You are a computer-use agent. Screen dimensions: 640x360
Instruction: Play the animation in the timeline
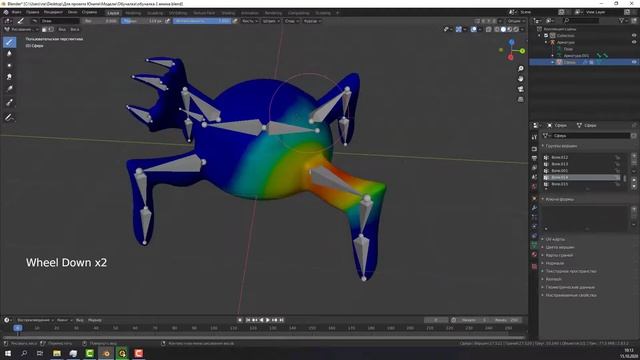(268, 320)
